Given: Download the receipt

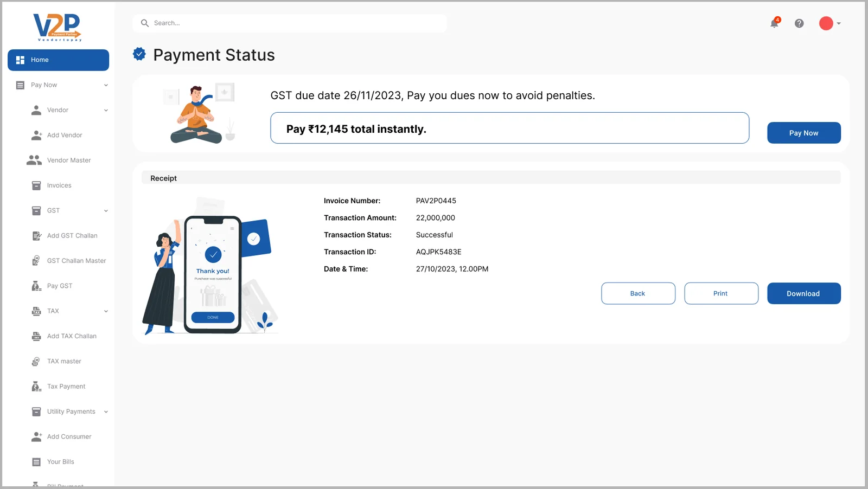Looking at the screenshot, I should point(803,293).
